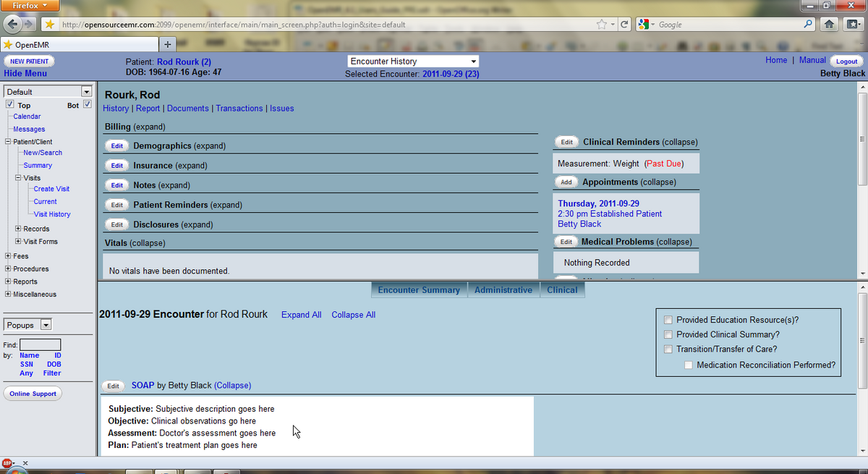Switch to the Administrative tab
This screenshot has width=868, height=474.
pos(503,290)
